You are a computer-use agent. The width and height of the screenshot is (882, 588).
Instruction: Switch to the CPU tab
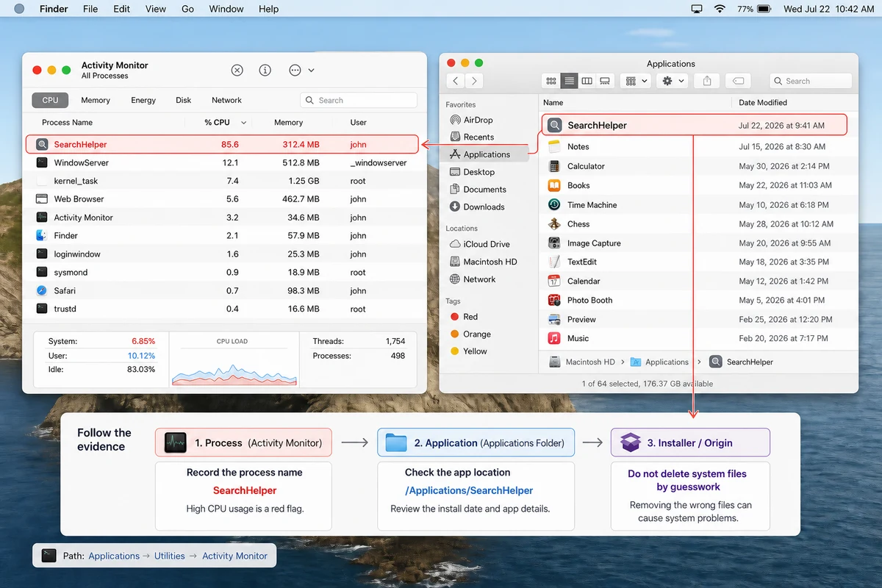pos(50,100)
